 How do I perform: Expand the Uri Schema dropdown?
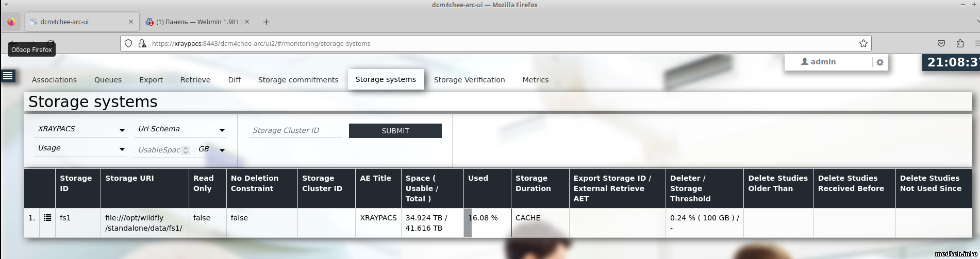[x=181, y=129]
